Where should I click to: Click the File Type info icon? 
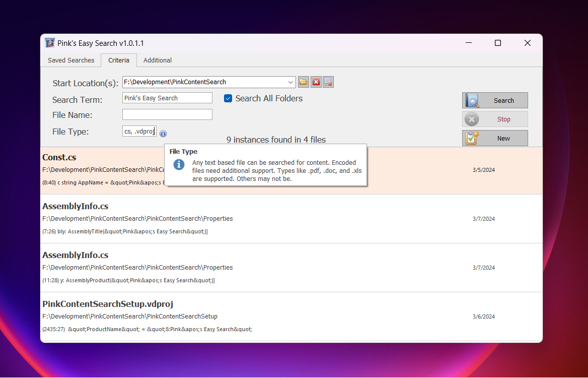[x=163, y=134]
